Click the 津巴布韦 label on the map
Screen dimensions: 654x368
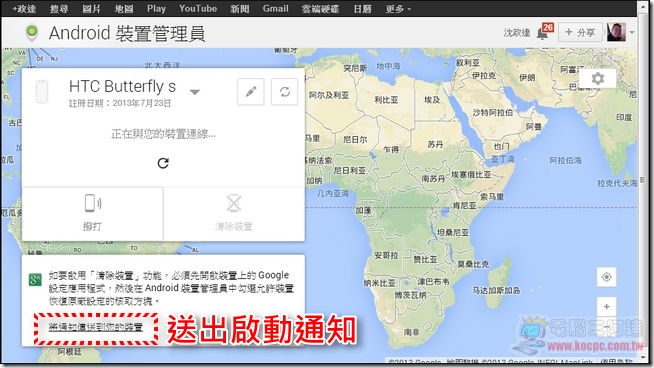click(x=434, y=282)
